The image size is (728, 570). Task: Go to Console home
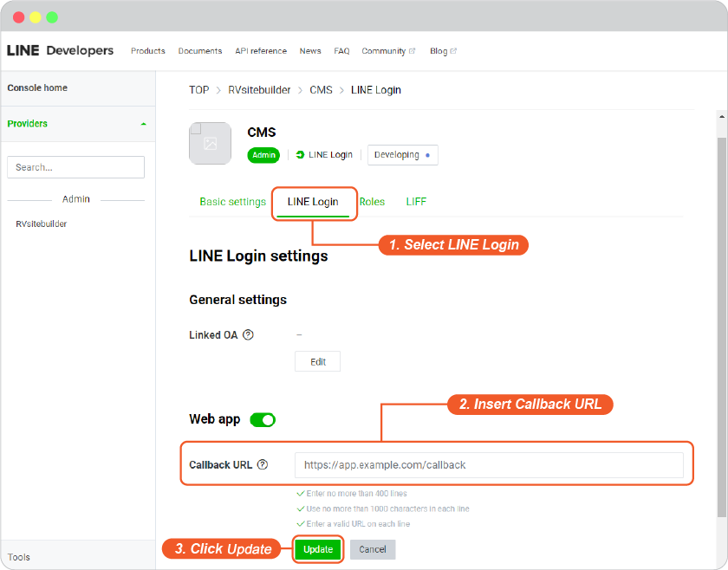click(x=37, y=88)
